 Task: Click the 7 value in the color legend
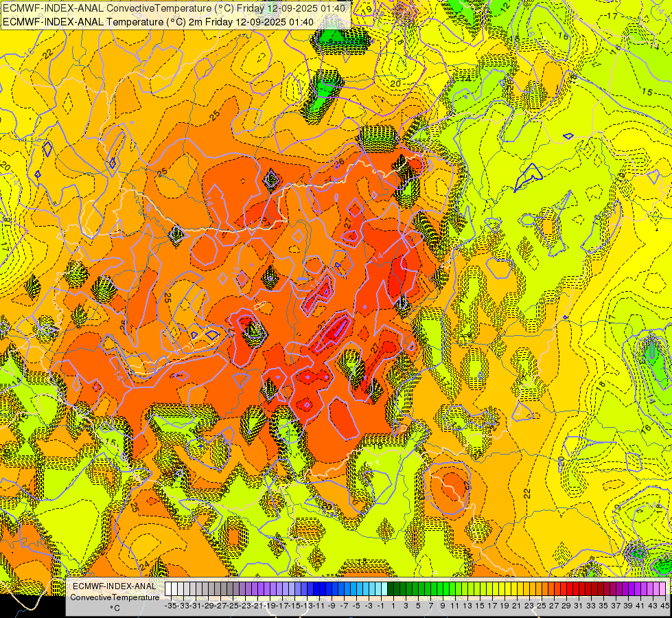430,606
